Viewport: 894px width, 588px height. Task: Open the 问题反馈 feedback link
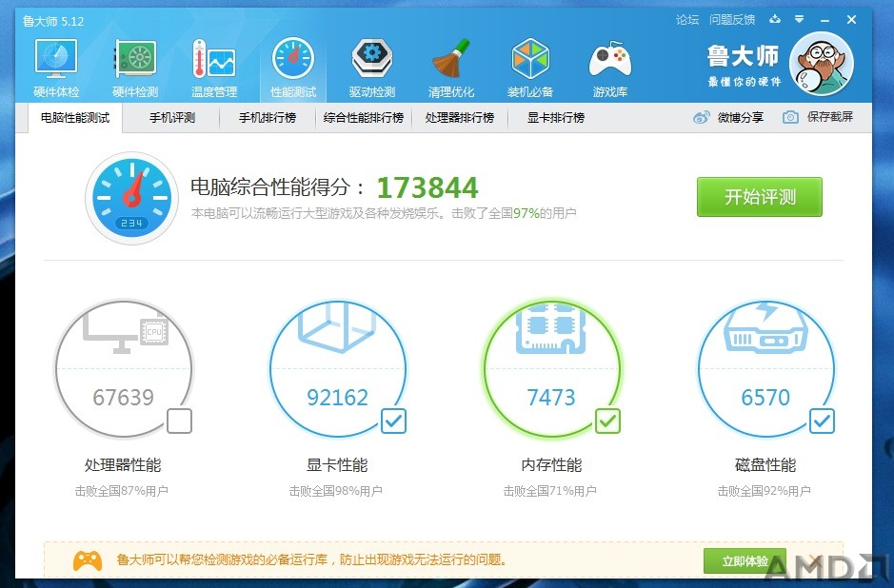pyautogui.click(x=732, y=20)
